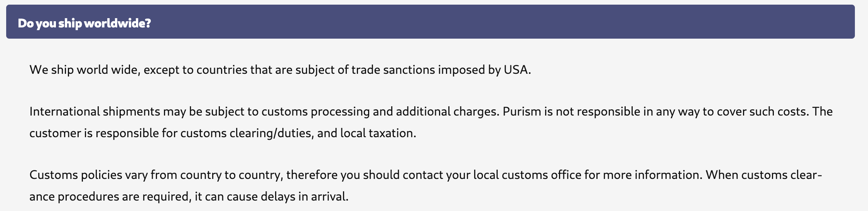Screen dimensions: 868x211
Task: Click the word "USA" in the first paragraph
Action: point(516,70)
